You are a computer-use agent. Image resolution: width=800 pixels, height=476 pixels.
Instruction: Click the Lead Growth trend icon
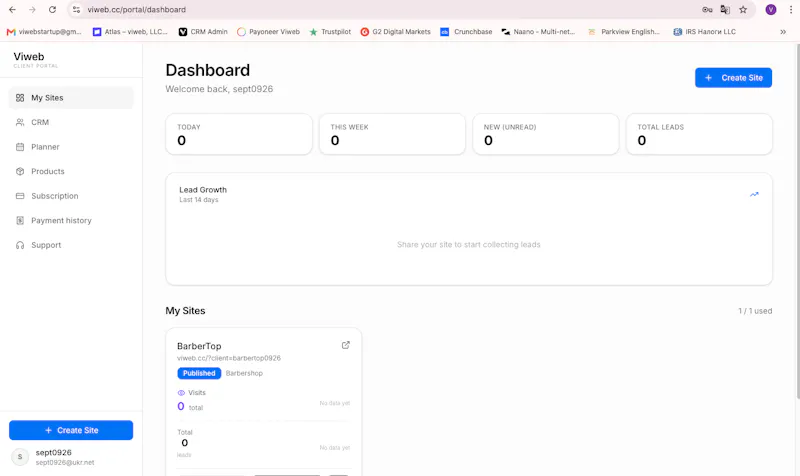pyautogui.click(x=754, y=194)
